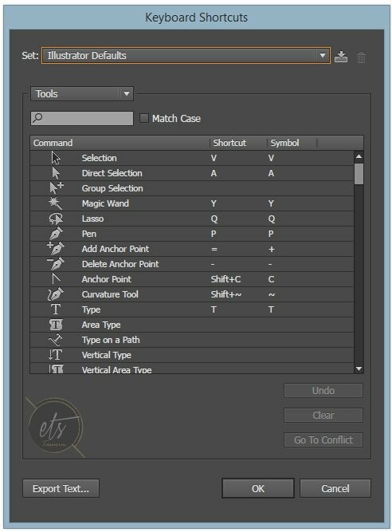392x532 pixels.
Task: Enable the Match Case checkbox
Action: tap(144, 118)
